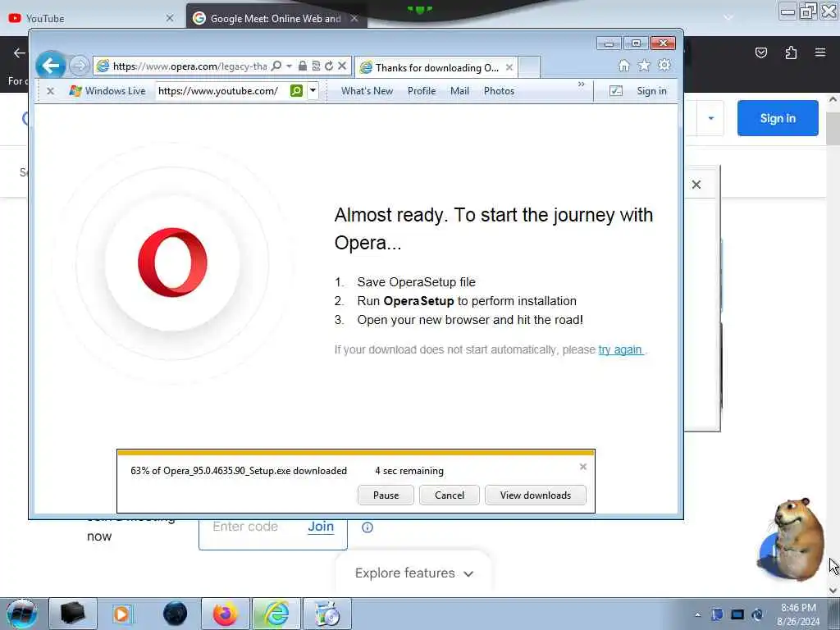
Task: Open Photos in Windows Live toolbar
Action: point(499,91)
